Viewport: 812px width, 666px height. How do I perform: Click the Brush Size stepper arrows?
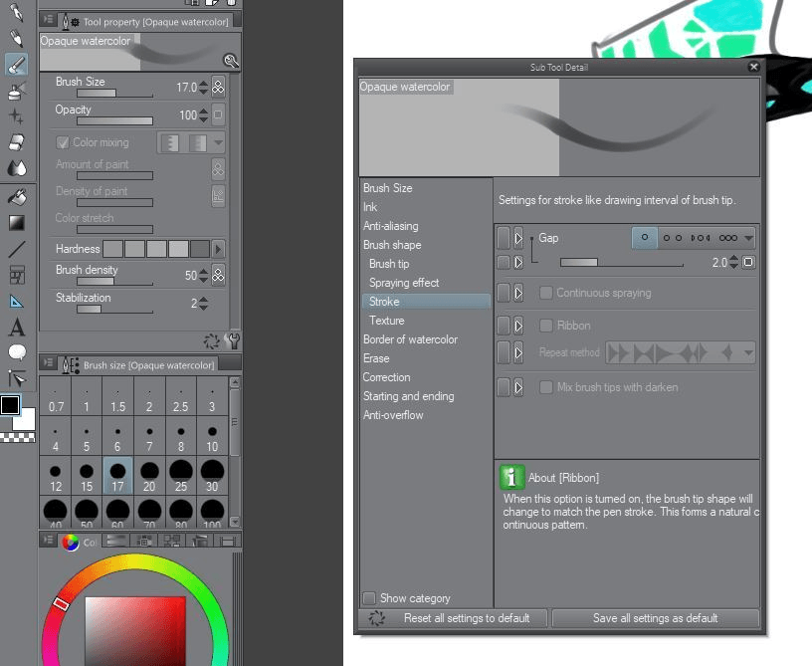(x=204, y=87)
